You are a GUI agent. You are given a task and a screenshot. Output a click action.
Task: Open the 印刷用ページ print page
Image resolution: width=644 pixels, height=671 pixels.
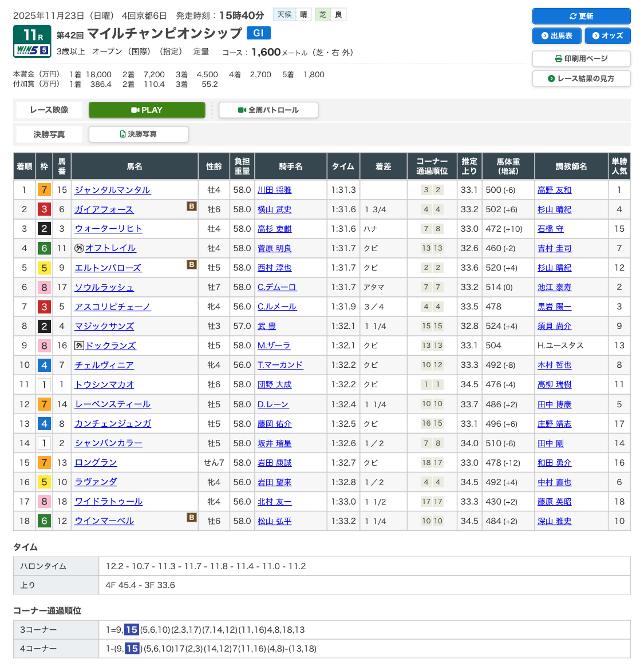click(581, 58)
